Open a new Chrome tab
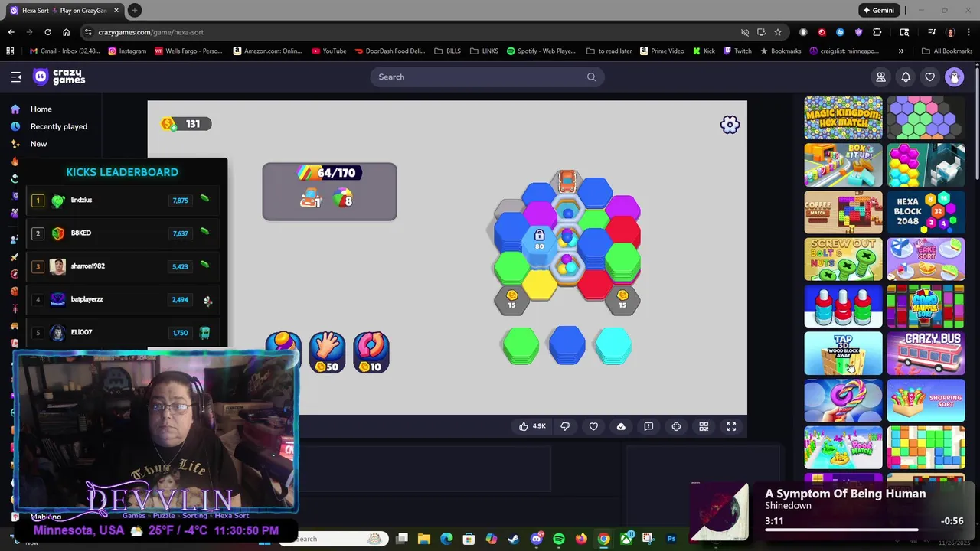Screen dimensions: 980x551 point(134,11)
